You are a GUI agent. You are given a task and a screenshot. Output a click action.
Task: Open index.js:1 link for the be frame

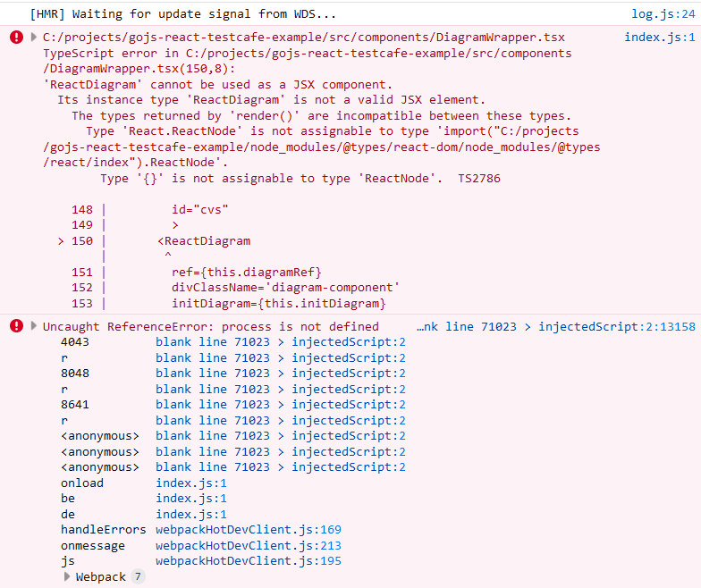click(x=191, y=499)
